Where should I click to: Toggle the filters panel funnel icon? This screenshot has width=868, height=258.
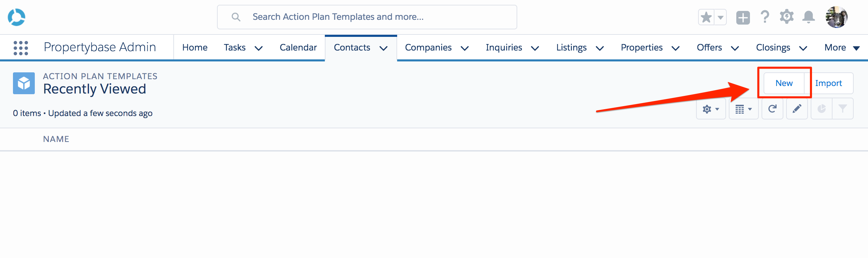click(x=843, y=109)
